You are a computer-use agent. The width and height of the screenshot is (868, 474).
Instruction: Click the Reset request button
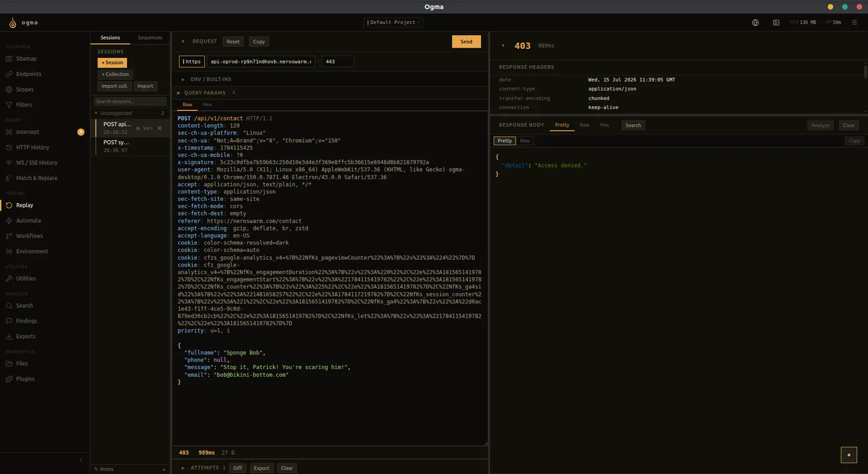[233, 42]
